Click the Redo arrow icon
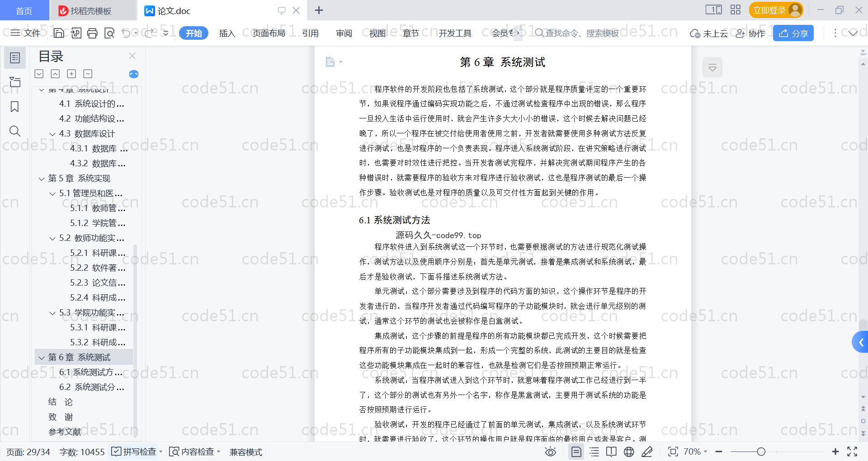Image resolution: width=868 pixels, height=461 pixels. (149, 33)
